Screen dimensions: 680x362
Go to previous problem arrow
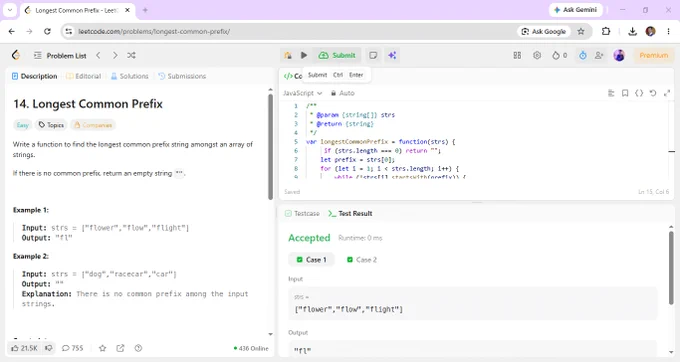(98, 55)
